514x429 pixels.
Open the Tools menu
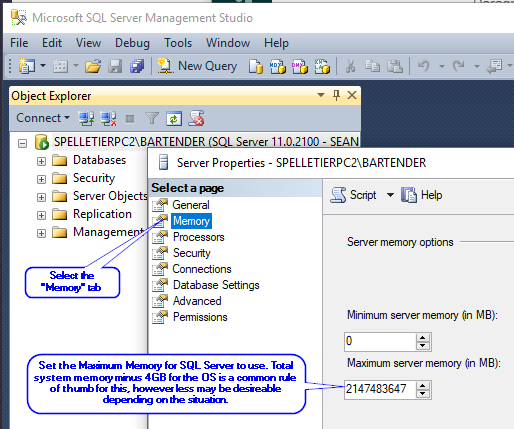point(178,43)
